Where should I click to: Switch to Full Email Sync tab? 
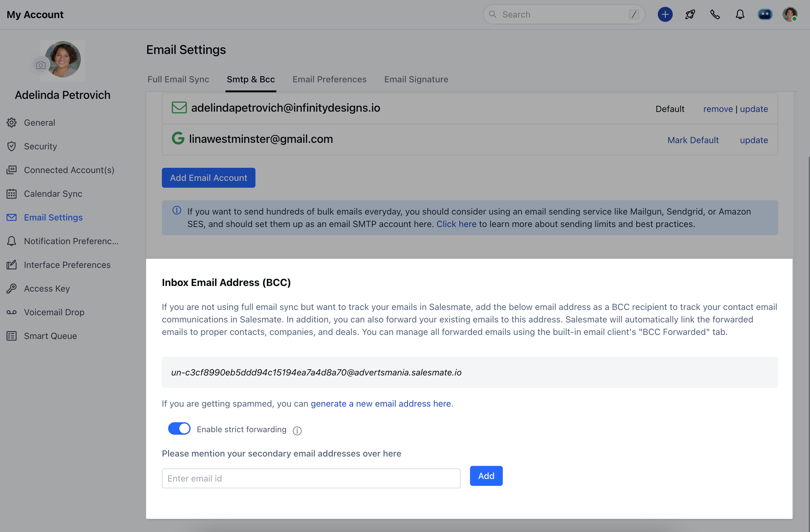[x=178, y=79]
